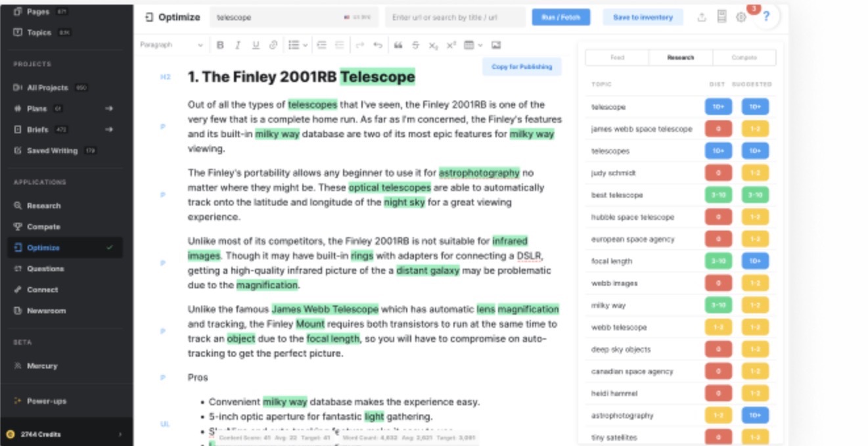Click Copy for Publishing

pyautogui.click(x=522, y=66)
